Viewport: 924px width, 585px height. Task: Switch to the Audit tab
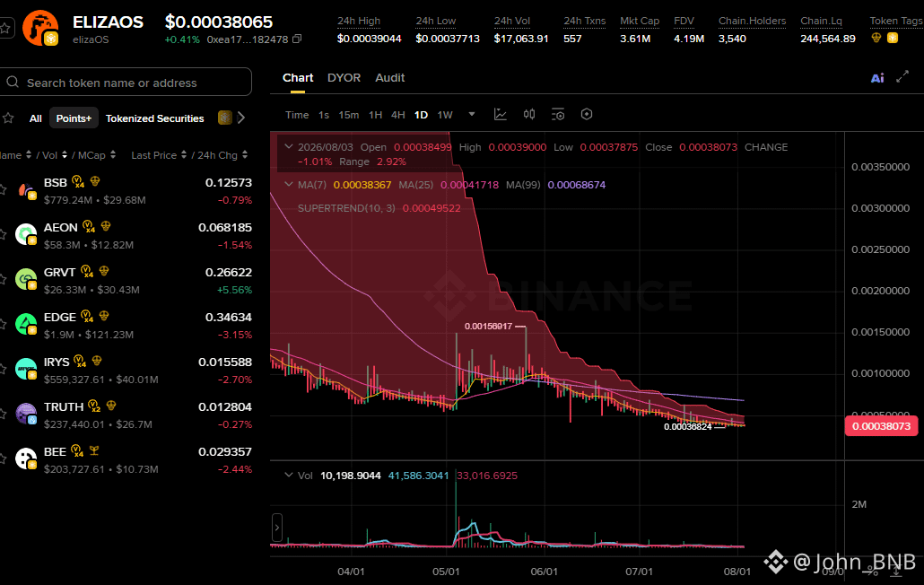click(x=389, y=78)
